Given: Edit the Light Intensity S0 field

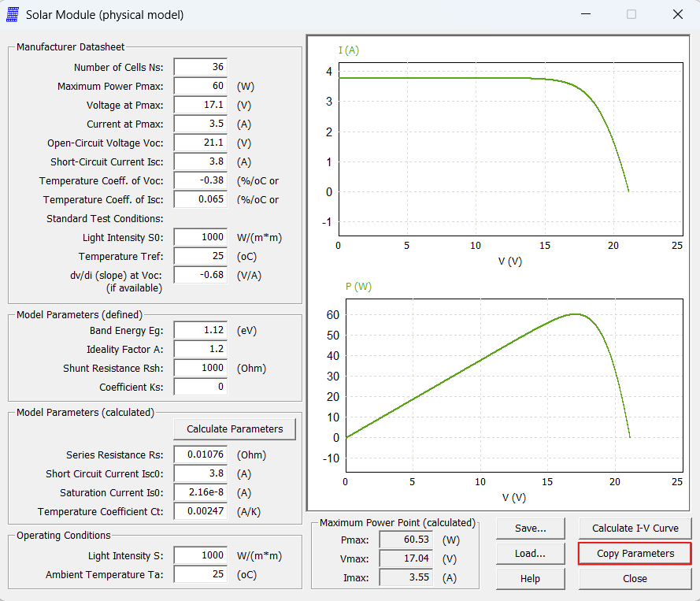Looking at the screenshot, I should [201, 237].
